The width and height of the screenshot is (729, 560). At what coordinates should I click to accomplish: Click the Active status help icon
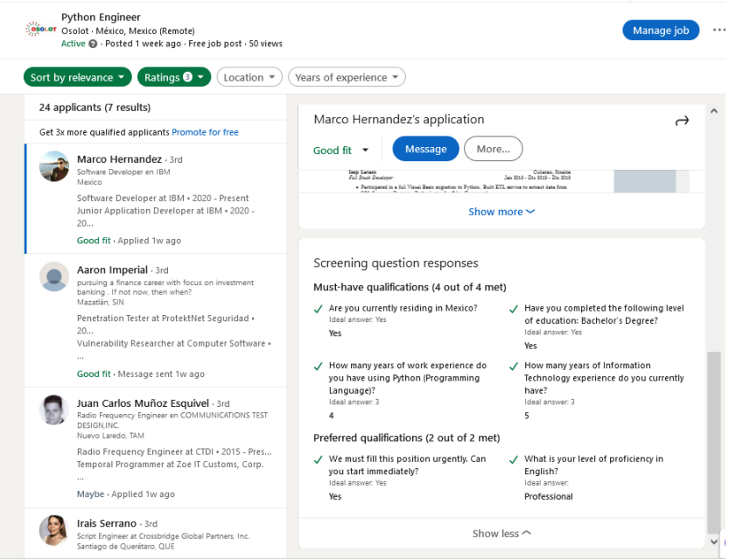[93, 44]
